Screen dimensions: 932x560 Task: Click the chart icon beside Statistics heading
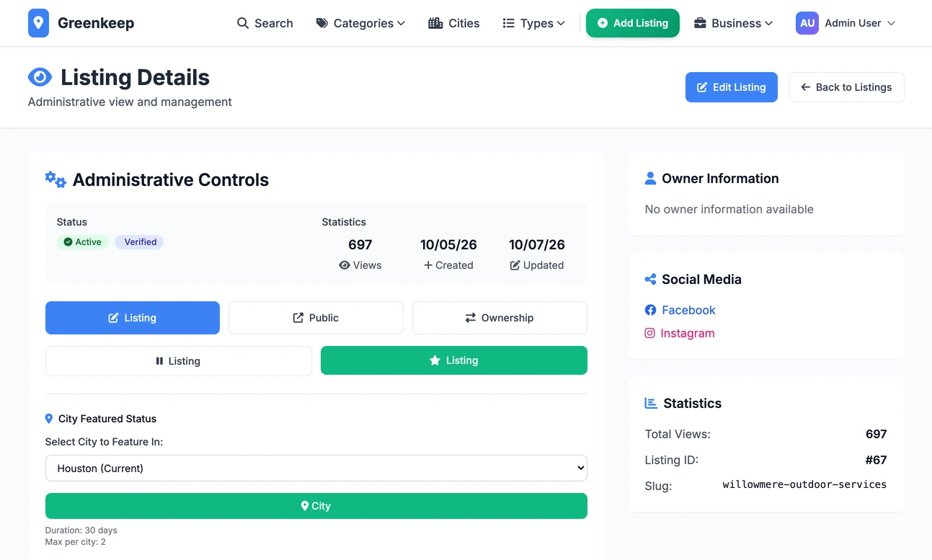(651, 403)
